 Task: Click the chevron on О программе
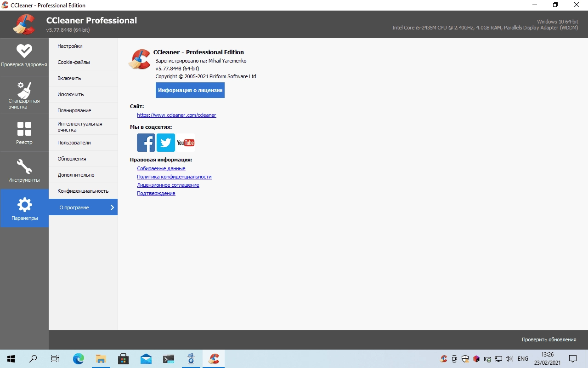112,207
